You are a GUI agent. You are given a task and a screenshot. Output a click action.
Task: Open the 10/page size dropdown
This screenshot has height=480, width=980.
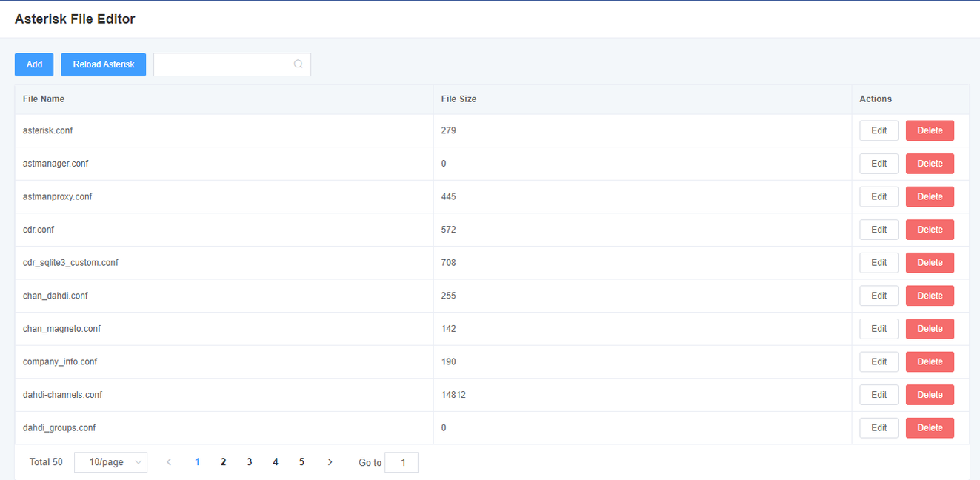(111, 462)
